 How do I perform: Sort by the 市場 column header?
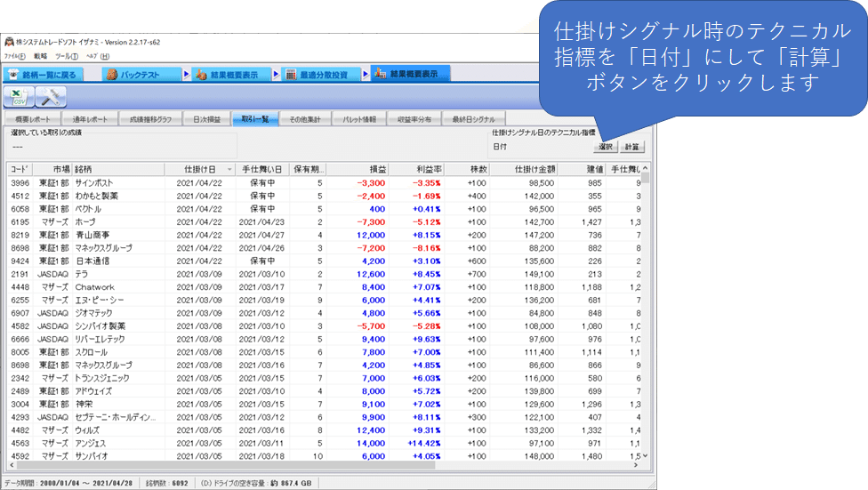tap(52, 169)
